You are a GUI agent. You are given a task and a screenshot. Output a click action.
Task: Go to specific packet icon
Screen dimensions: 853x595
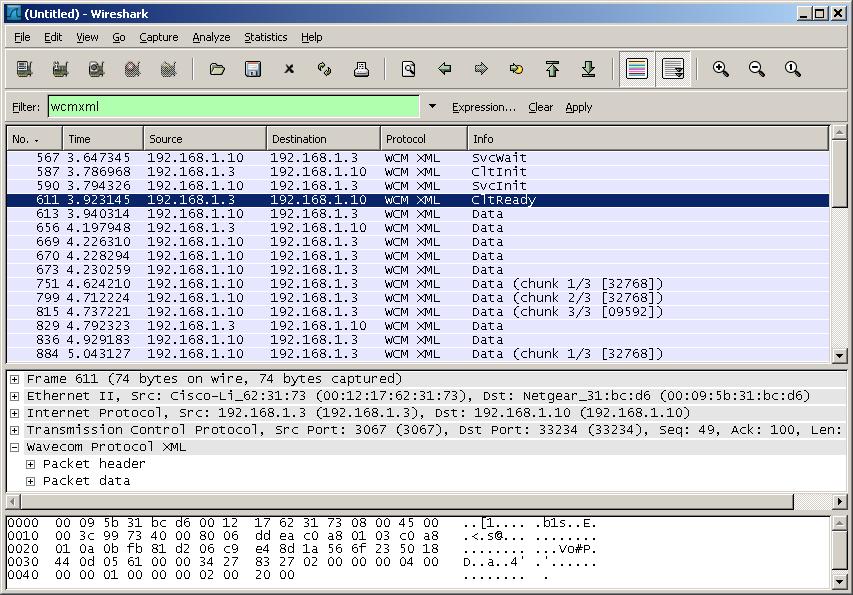tap(516, 69)
